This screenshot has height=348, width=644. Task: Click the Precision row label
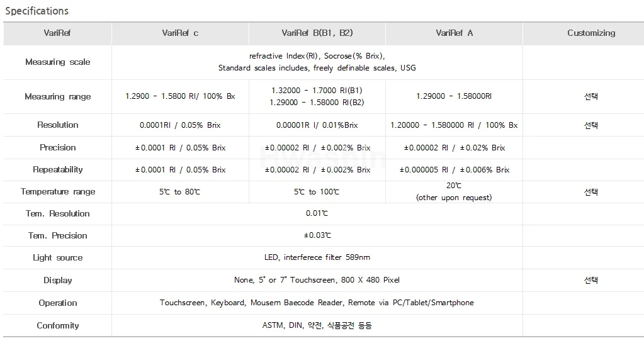(57, 148)
